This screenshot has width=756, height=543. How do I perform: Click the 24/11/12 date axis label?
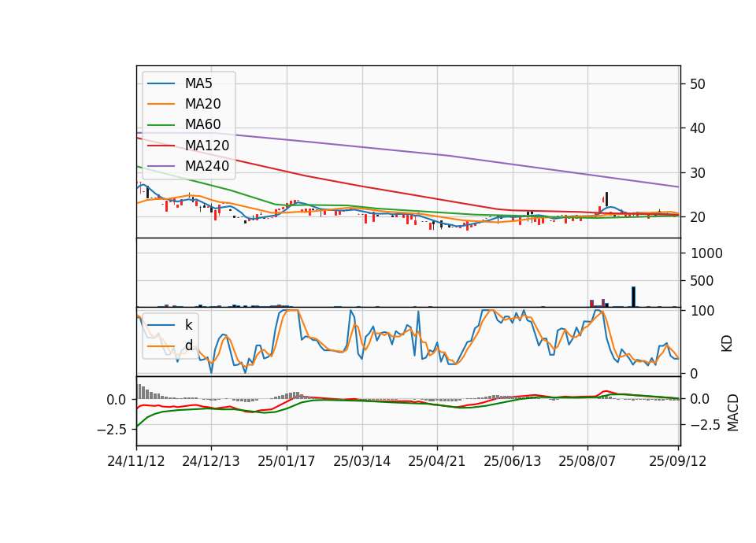(x=136, y=462)
